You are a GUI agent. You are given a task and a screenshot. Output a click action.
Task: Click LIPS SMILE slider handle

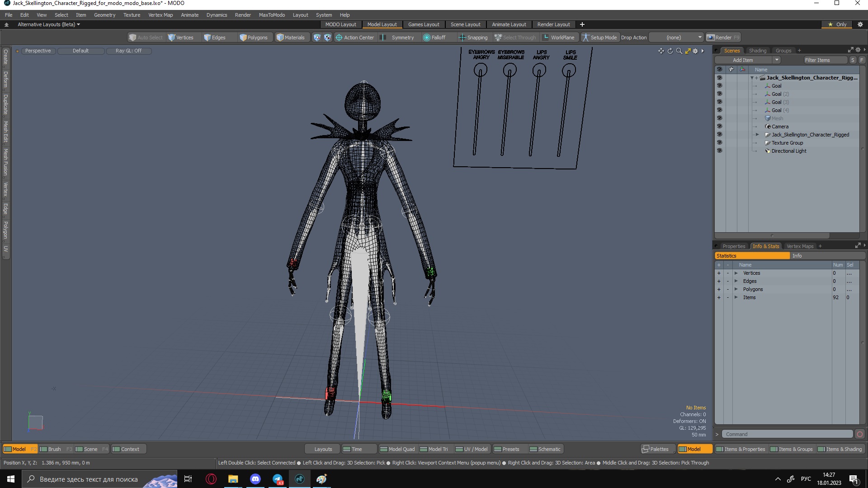[569, 70]
